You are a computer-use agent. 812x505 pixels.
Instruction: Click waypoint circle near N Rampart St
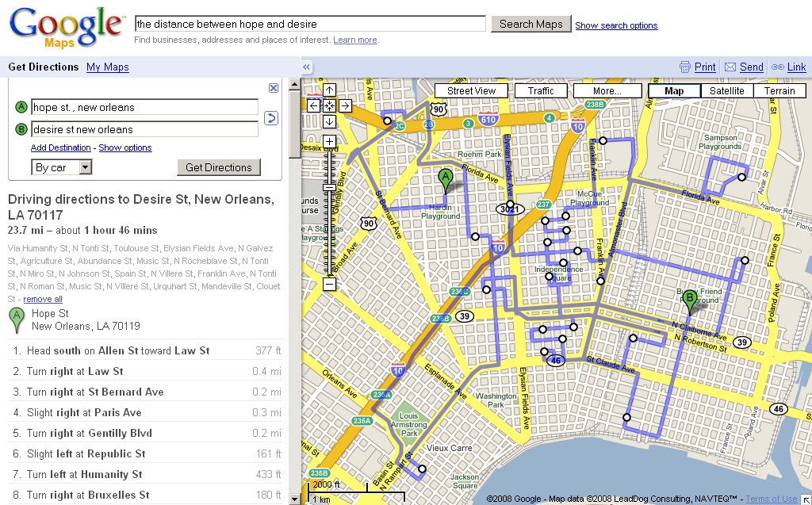(x=422, y=469)
